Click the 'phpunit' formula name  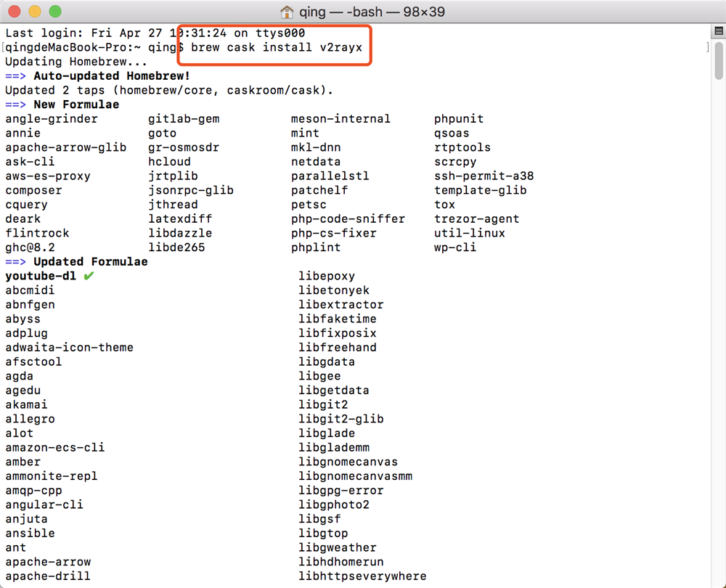(459, 119)
